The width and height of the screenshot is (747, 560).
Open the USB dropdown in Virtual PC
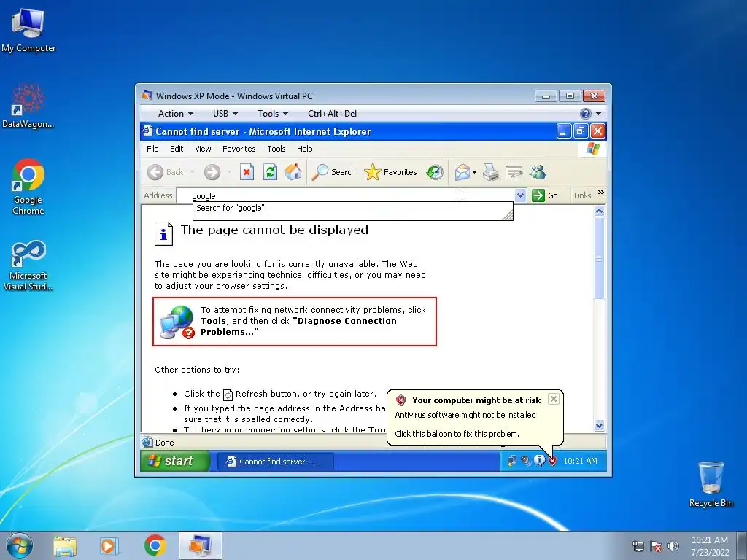point(225,113)
